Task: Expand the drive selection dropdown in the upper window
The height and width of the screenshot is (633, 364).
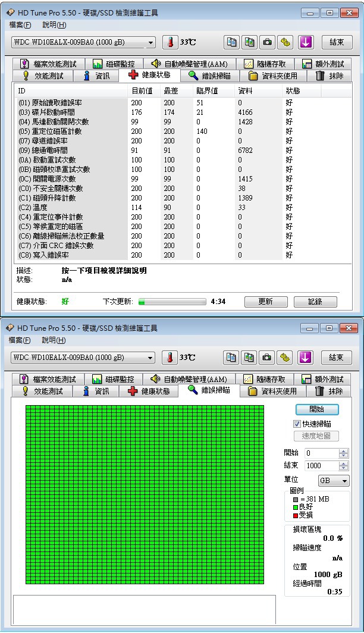Action: (150, 42)
